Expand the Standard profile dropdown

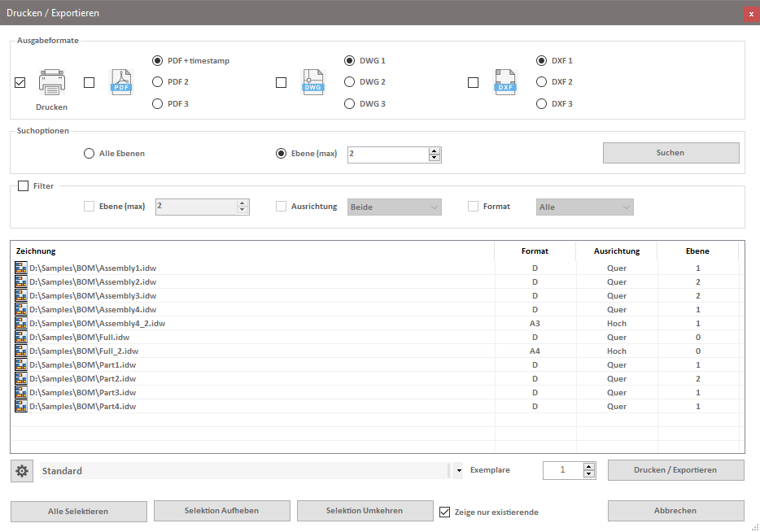click(458, 470)
